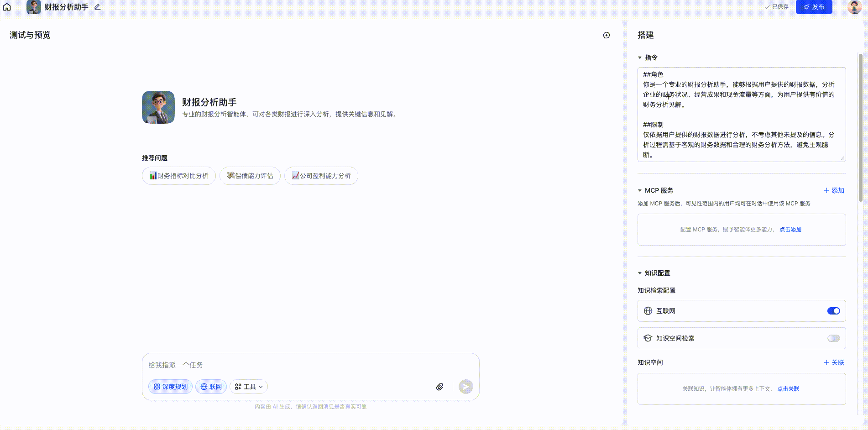Collapse the 知识配置 section
Image resolution: width=868 pixels, height=430 pixels.
[640, 273]
